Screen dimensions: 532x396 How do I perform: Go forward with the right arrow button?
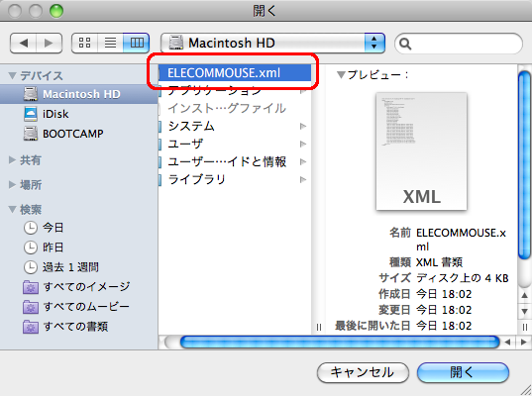[x=49, y=43]
